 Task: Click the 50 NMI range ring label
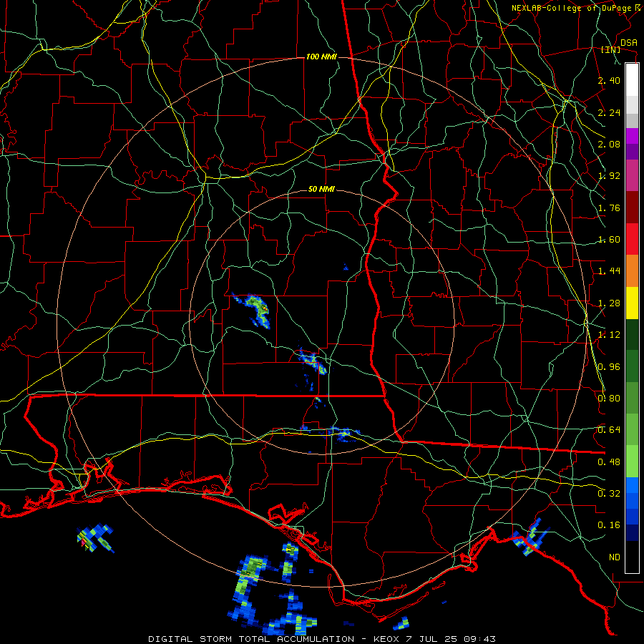321,190
